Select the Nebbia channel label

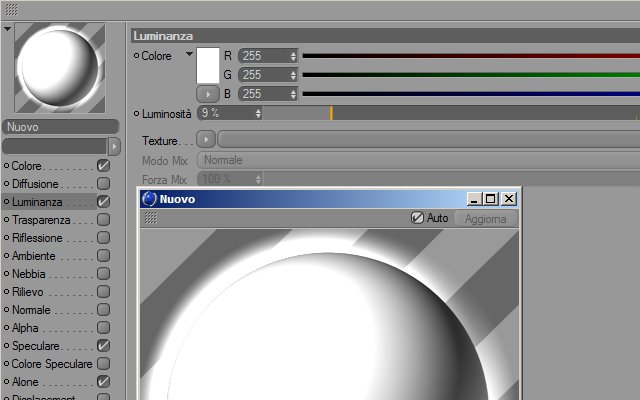(29, 274)
